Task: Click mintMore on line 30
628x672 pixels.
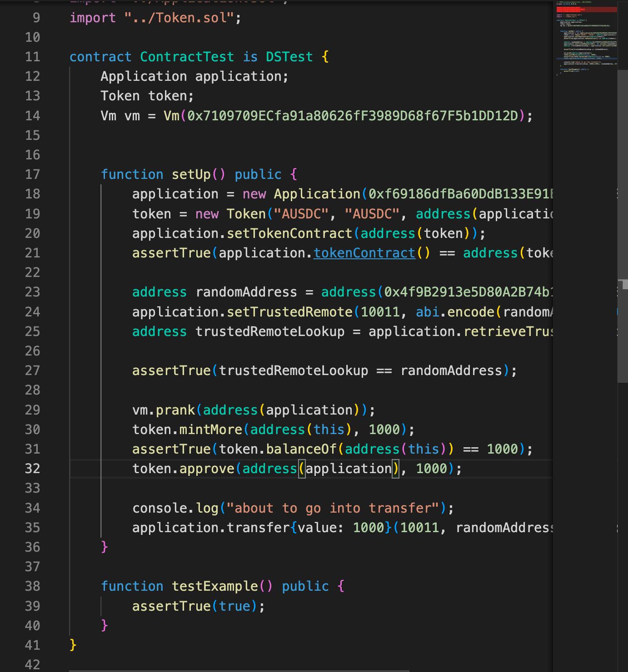Action: tap(211, 430)
